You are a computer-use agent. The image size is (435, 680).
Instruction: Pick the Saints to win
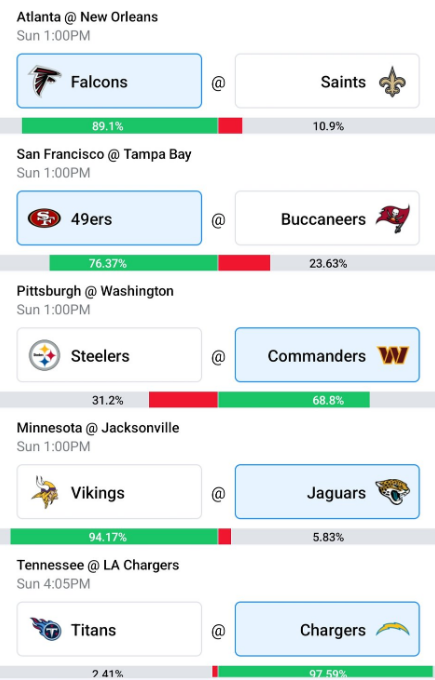327,81
